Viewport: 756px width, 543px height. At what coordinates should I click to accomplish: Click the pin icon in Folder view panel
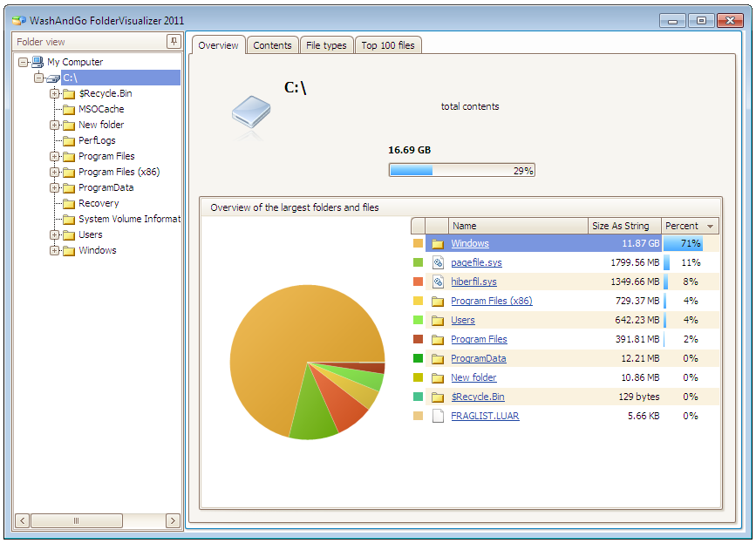pos(174,42)
